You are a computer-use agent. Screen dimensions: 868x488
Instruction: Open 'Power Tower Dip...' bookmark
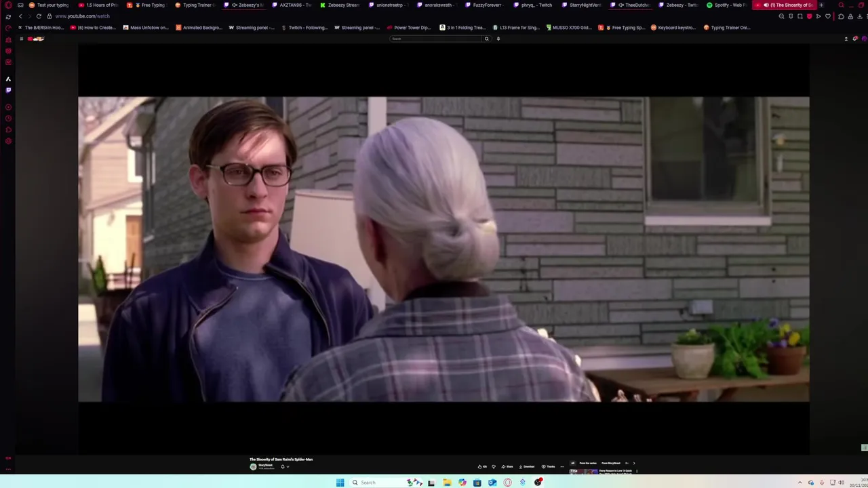(409, 28)
